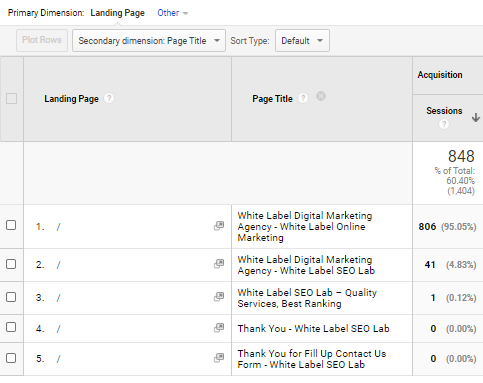This screenshot has width=483, height=383.
Task: Check the box for row 4
Action: [x=11, y=327]
